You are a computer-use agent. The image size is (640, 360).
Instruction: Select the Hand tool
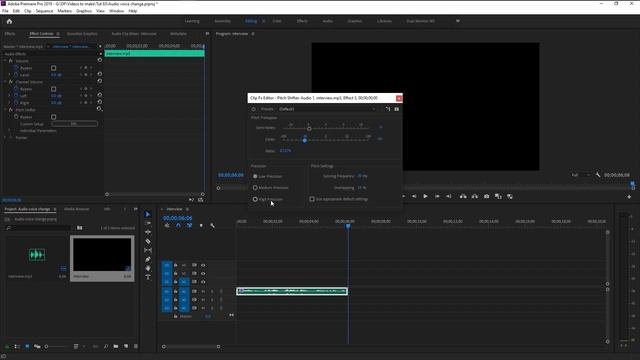coord(148,268)
